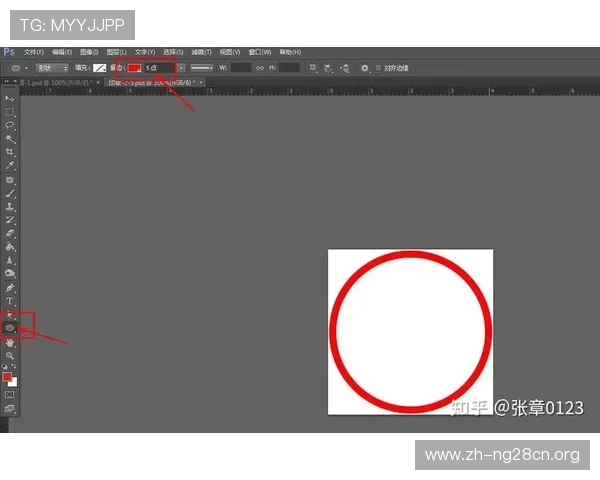Click the Ellipse shape tool
Screen dimensions: 600x480
click(10, 327)
